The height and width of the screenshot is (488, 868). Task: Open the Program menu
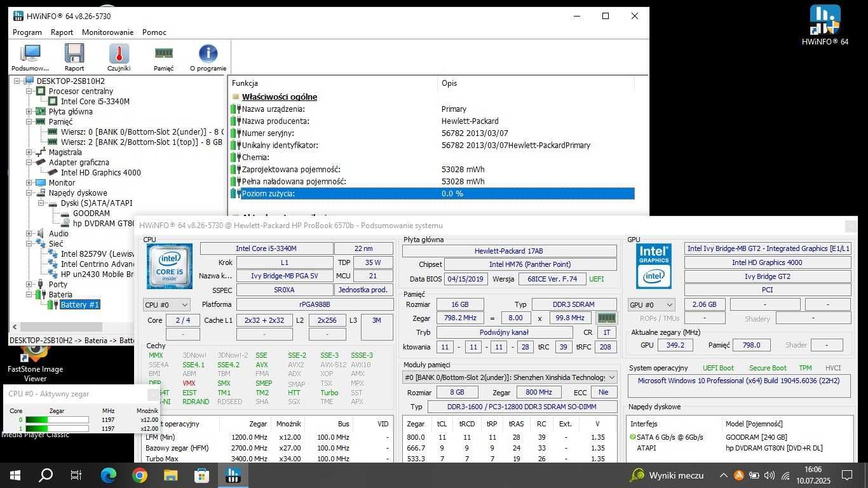27,32
